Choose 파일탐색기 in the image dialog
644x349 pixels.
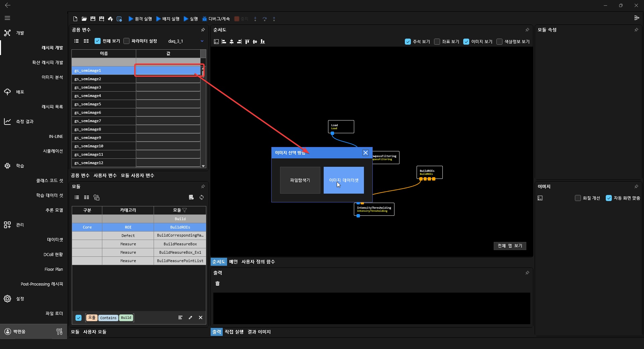click(300, 180)
